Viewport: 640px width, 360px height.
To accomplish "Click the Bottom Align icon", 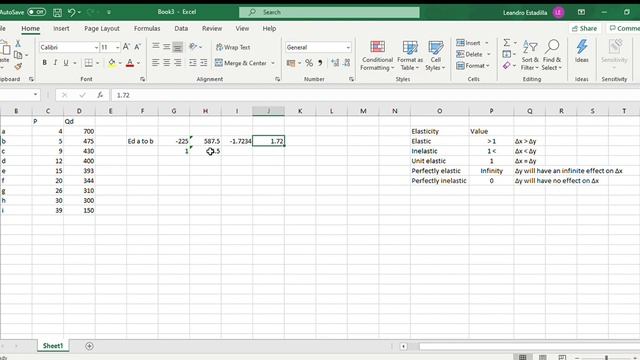I will [x=178, y=47].
